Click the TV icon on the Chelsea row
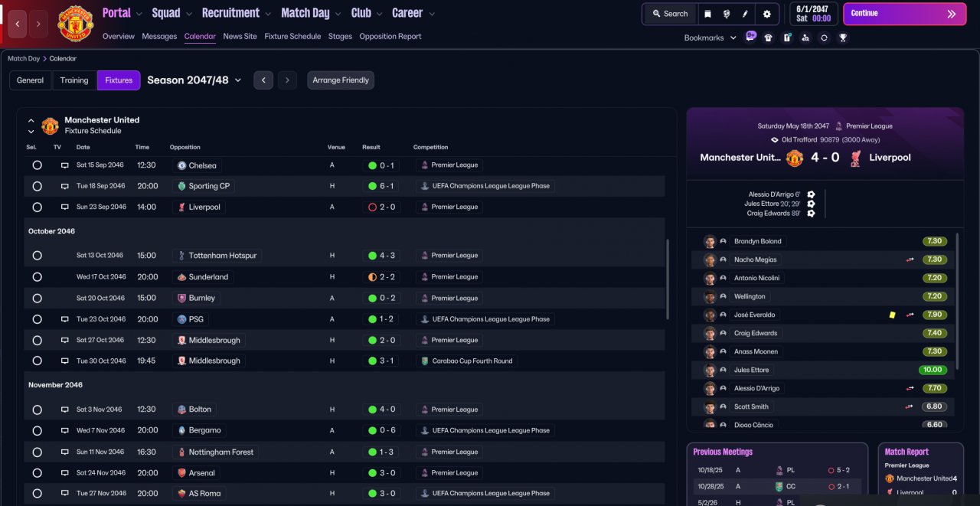Screen dimensions: 980x506 pyautogui.click(x=65, y=165)
